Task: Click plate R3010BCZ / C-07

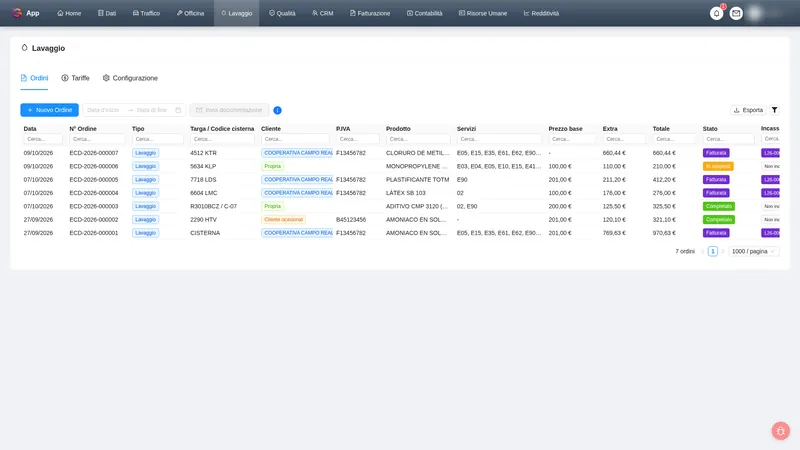Action: pos(213,206)
